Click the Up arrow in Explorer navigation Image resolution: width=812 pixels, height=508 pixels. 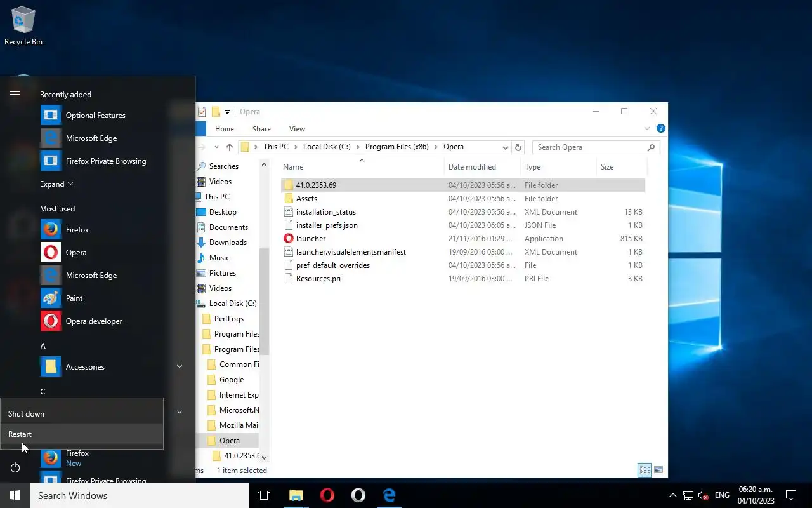coord(230,147)
